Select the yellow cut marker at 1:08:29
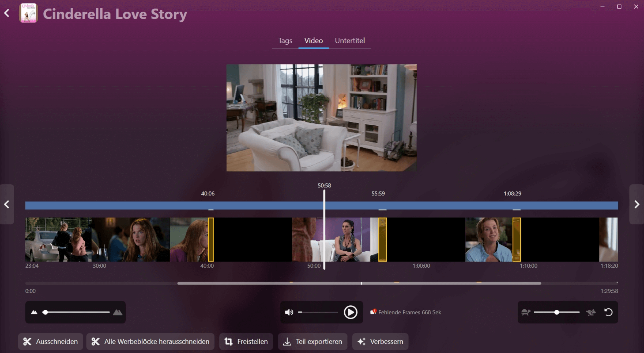 (x=517, y=239)
